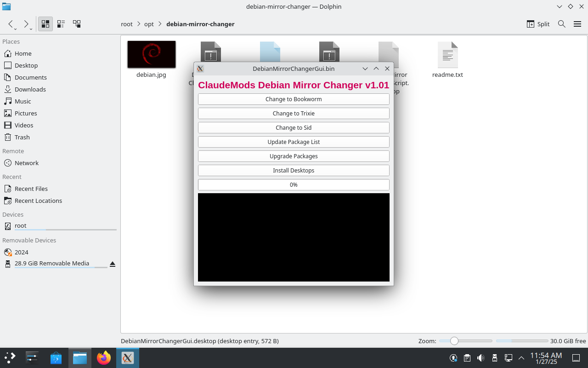588x368 pixels.
Task: Switch Dolphin to compact view mode
Action: (x=61, y=24)
